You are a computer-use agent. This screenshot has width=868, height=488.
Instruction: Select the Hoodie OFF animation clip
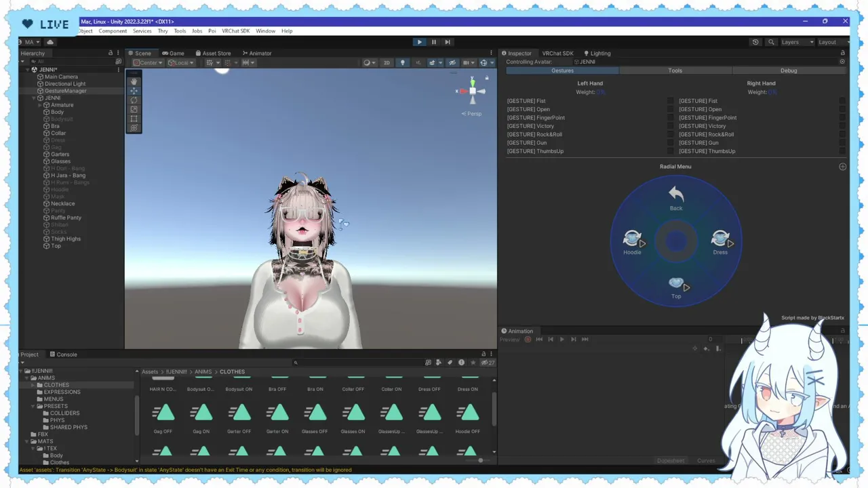(467, 417)
